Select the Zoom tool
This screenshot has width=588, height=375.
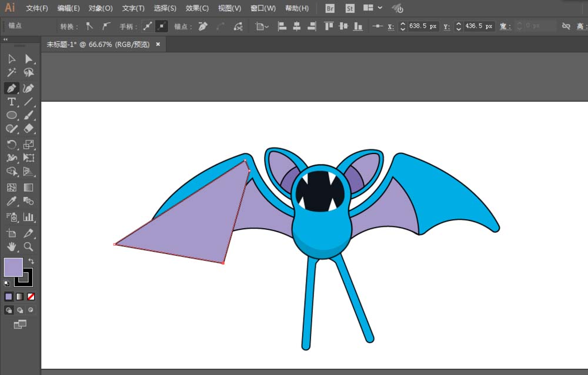28,247
